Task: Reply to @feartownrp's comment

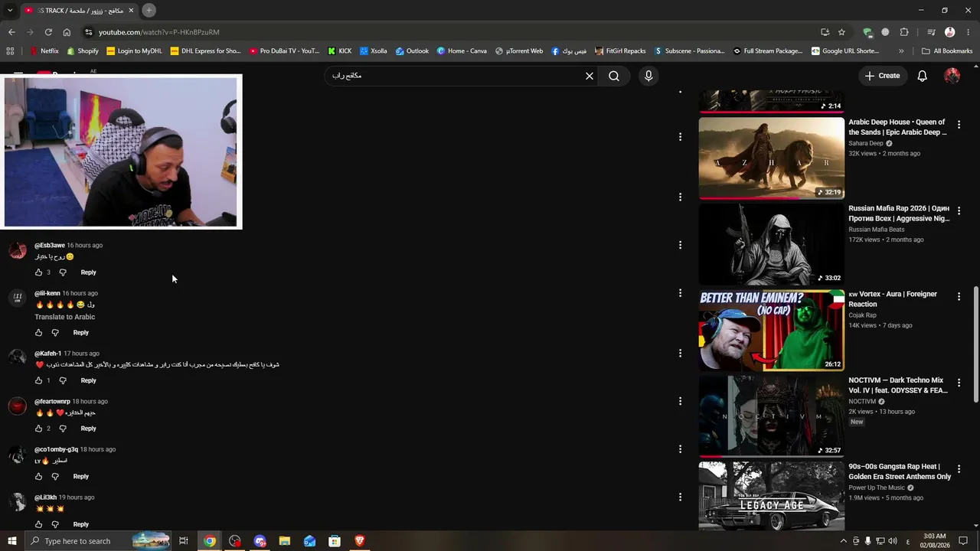Action: [88, 429]
